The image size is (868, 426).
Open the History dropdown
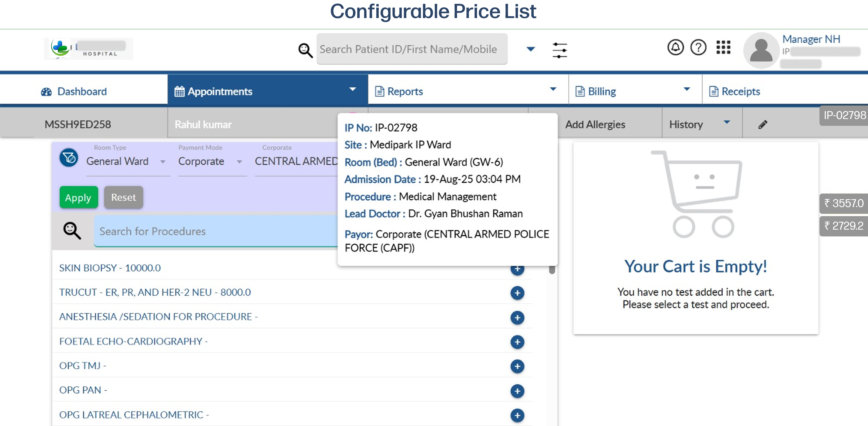(x=702, y=124)
